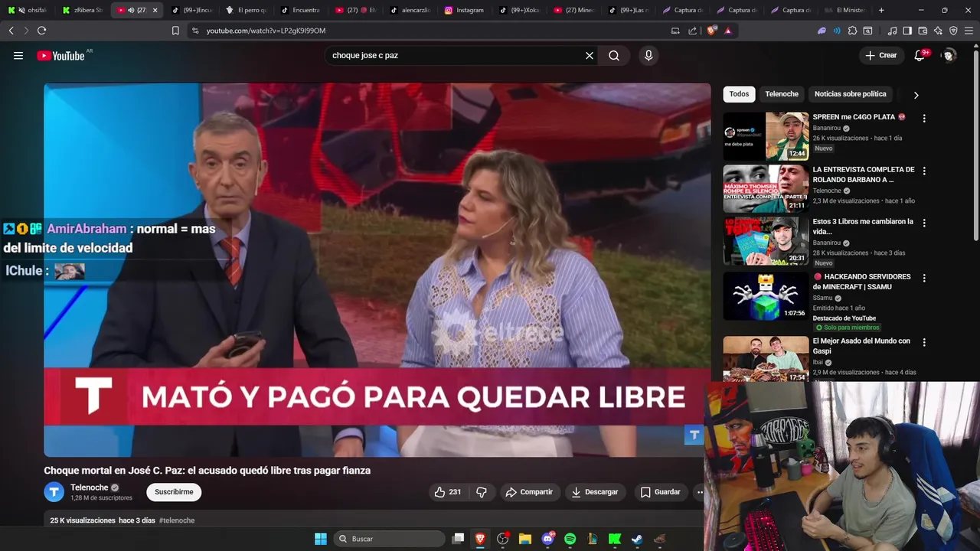The image size is (980, 551).
Task: Open options for SPREEN me C4GO PLATA
Action: (924, 119)
